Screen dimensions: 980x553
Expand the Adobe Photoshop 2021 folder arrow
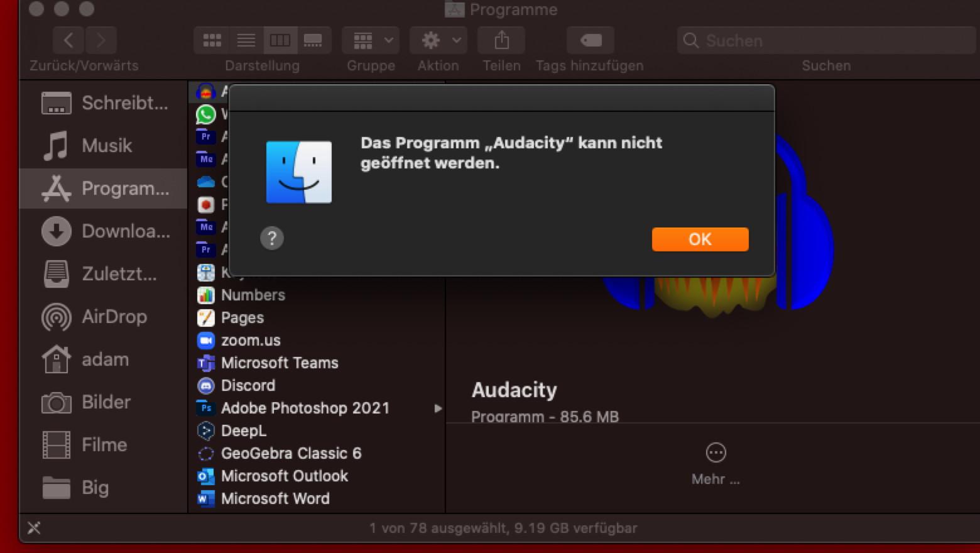tap(438, 408)
